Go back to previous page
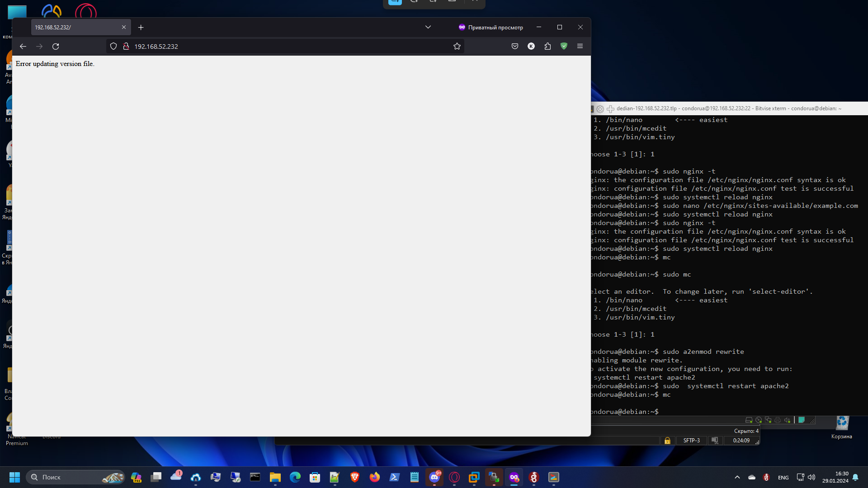Viewport: 868px width, 488px height. 23,47
